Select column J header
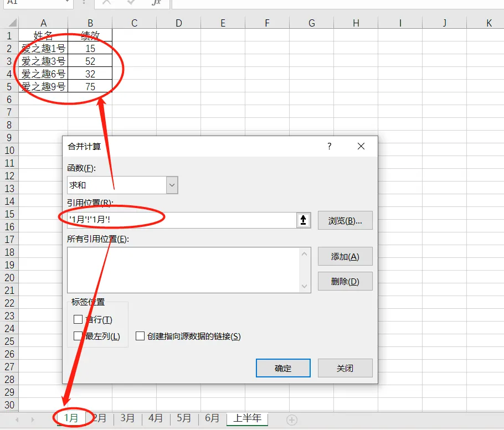This screenshot has width=504, height=430. 444,23
